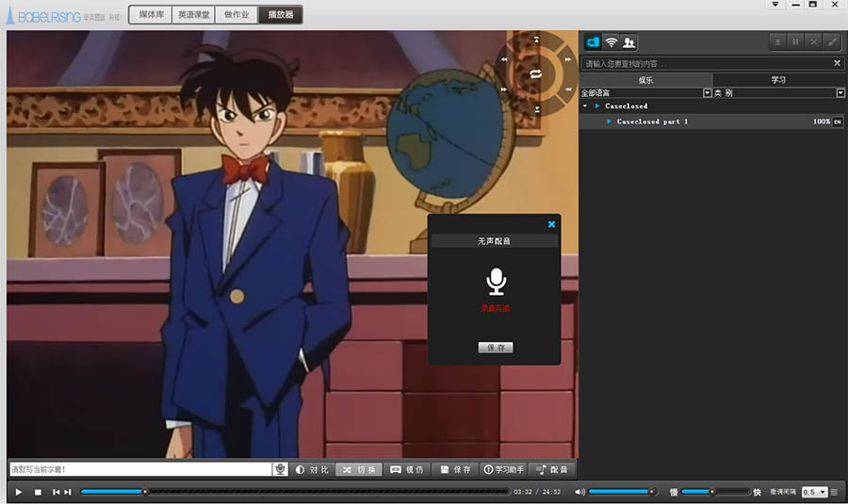Click the 模仿 imitate button

(x=407, y=469)
